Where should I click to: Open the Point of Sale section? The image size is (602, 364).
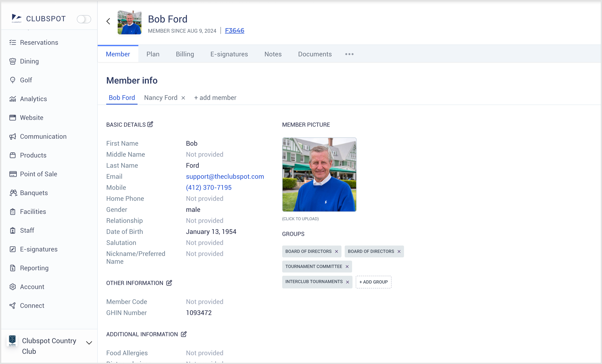[38, 174]
